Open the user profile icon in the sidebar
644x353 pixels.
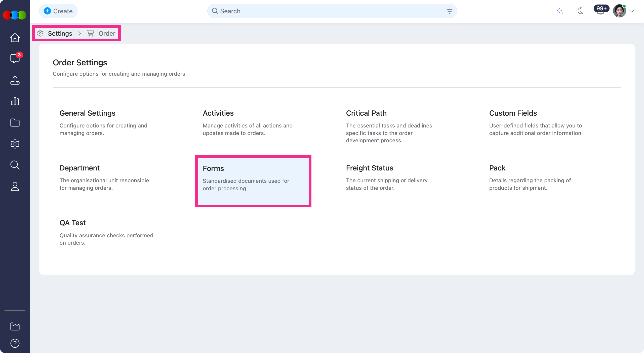15,186
